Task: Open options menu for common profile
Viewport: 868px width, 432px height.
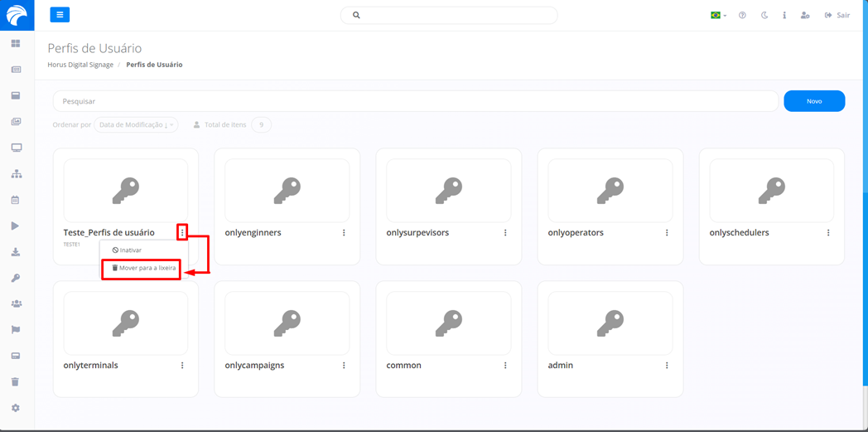Action: 505,366
